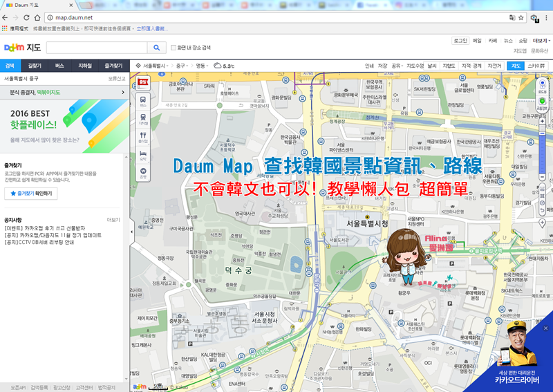Expand the 공유 share dropdown
The width and height of the screenshot is (553, 392).
point(397,66)
